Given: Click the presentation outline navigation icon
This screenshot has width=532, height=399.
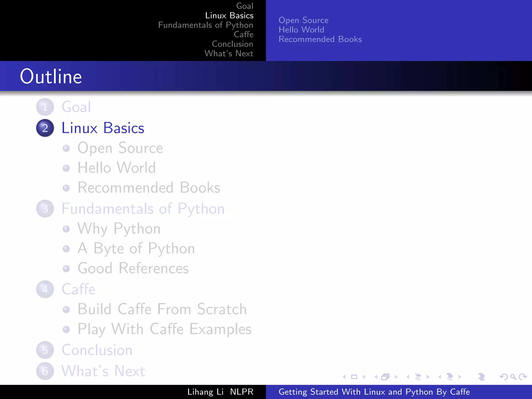Looking at the screenshot, I should click(x=481, y=377).
